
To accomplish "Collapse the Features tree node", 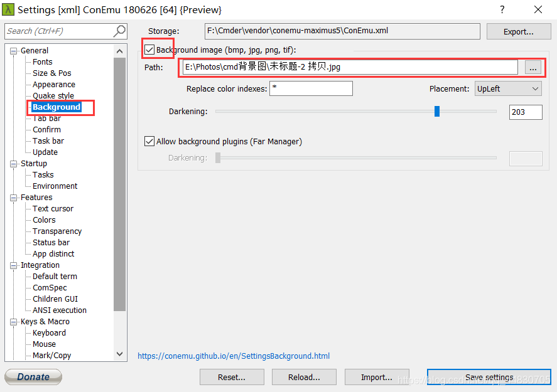I will click(13, 198).
